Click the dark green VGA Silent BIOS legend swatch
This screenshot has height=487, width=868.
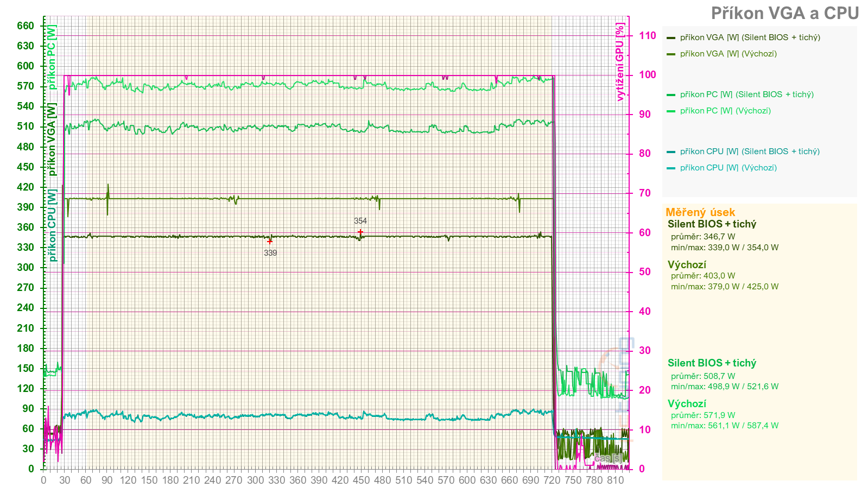(x=671, y=38)
